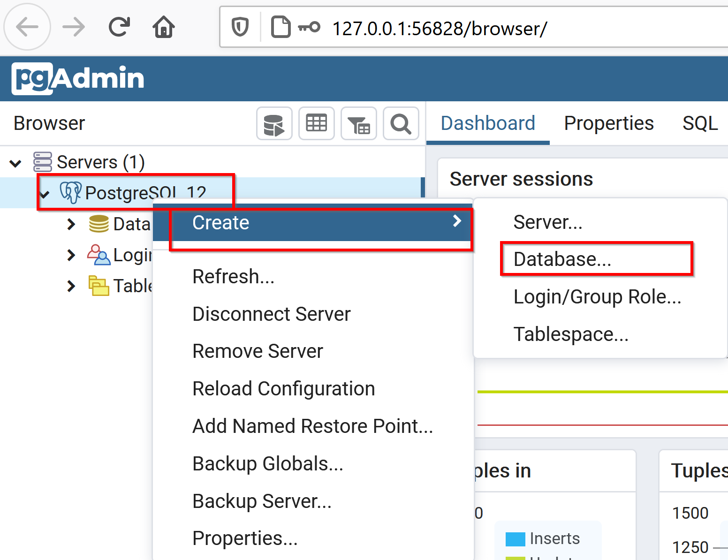Go forward with browser forward arrow

pos(74,27)
